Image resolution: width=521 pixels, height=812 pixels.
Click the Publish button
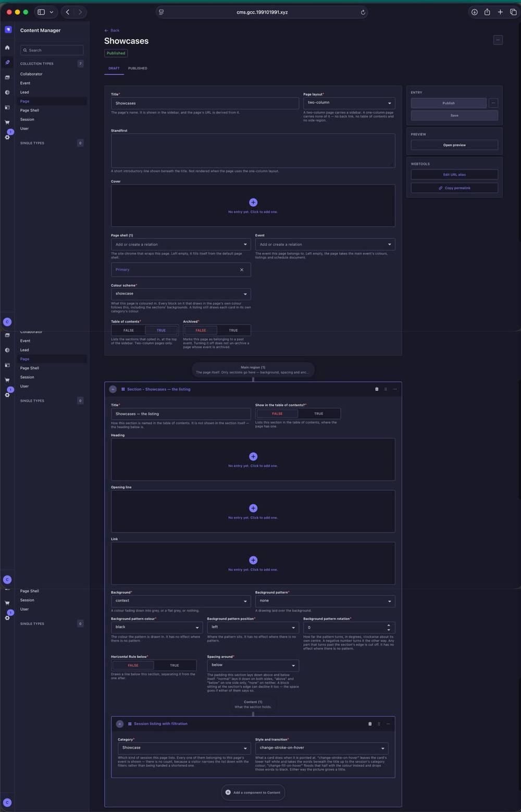(x=449, y=103)
